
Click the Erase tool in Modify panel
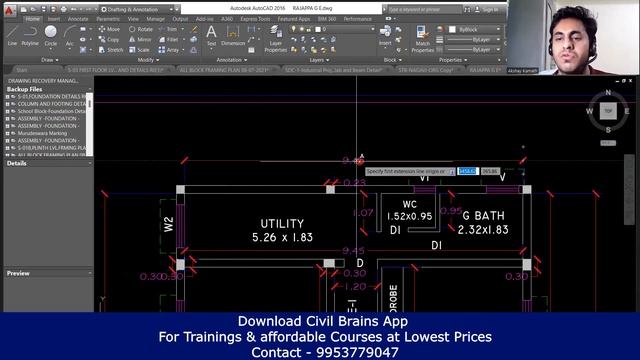194,29
